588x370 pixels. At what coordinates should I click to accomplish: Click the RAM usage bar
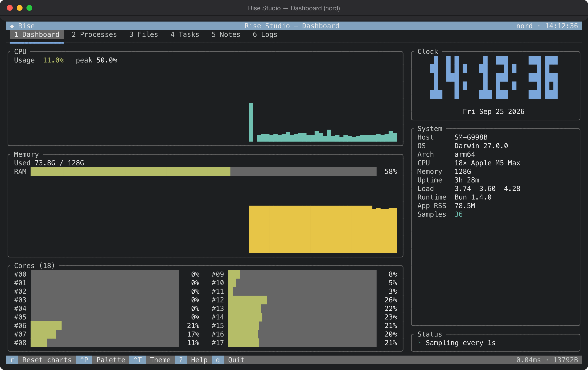pos(203,172)
